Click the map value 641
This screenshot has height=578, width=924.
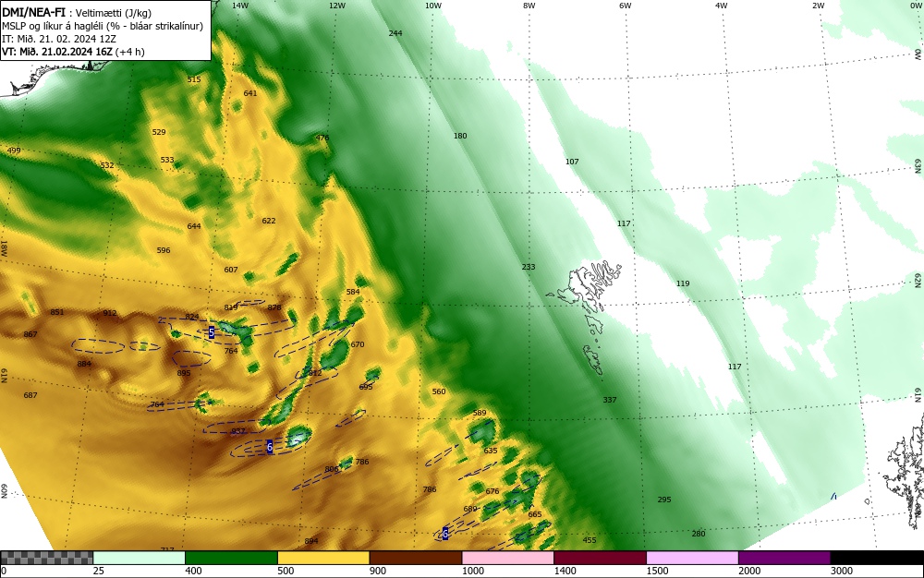[x=250, y=93]
